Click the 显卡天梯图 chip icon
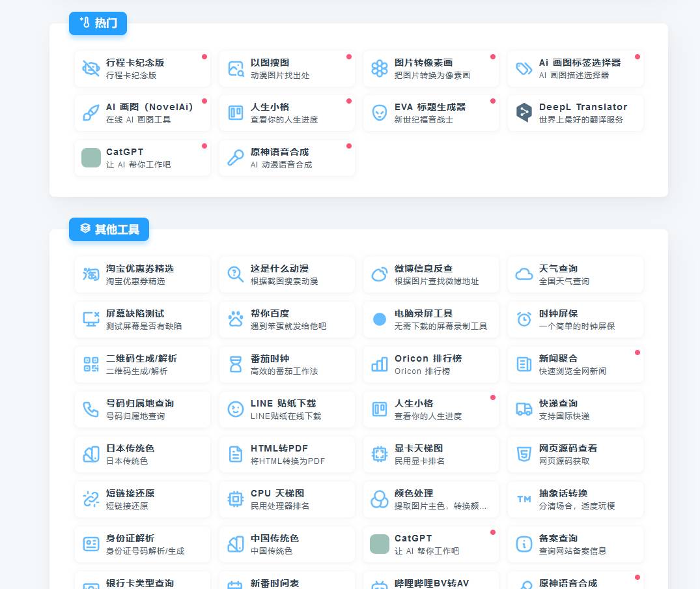The height and width of the screenshot is (589, 700). click(x=380, y=454)
